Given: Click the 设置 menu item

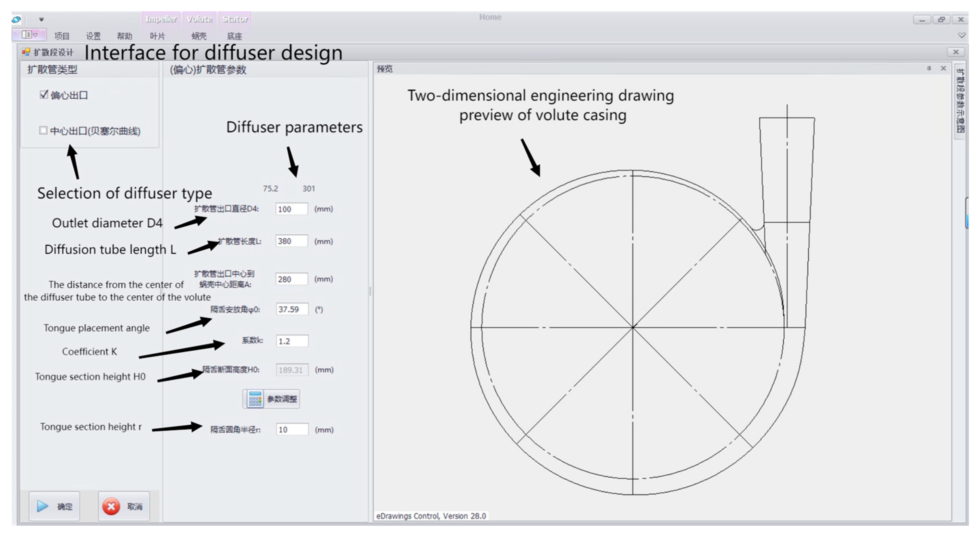Looking at the screenshot, I should pos(93,36).
